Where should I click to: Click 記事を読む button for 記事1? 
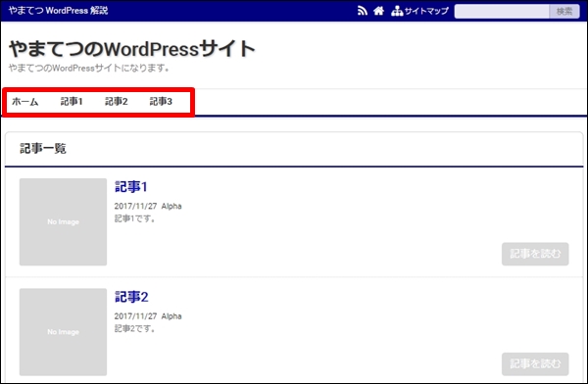[x=535, y=254]
